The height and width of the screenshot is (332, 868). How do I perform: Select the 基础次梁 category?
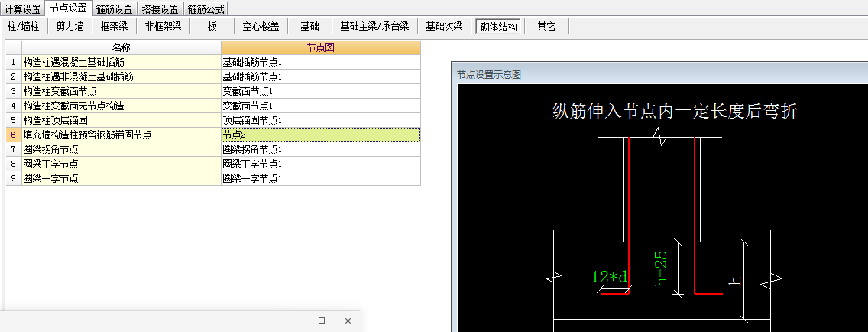(444, 26)
